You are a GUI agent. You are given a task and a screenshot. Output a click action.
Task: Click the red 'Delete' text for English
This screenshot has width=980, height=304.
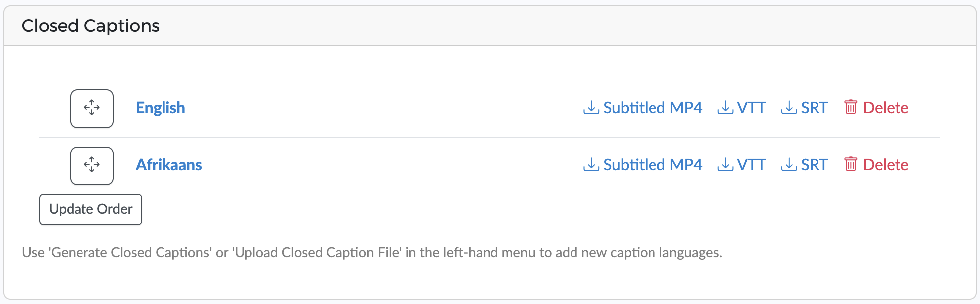pos(886,108)
